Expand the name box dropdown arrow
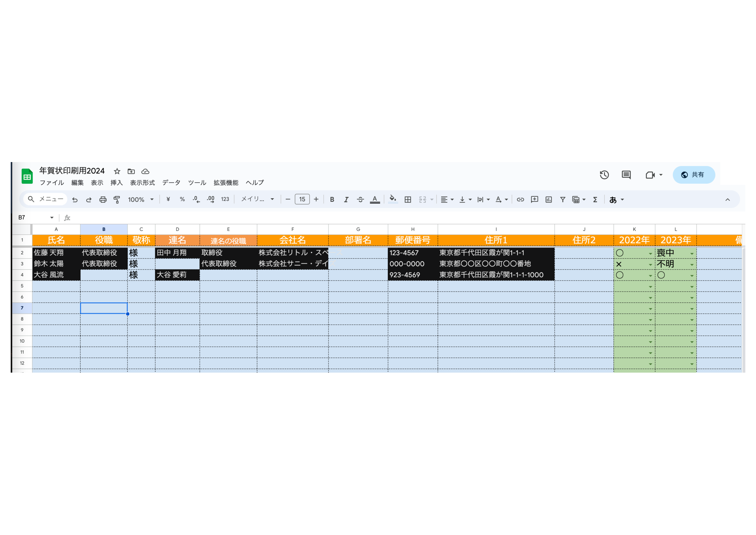Image resolution: width=756 pixels, height=535 pixels. [x=52, y=218]
